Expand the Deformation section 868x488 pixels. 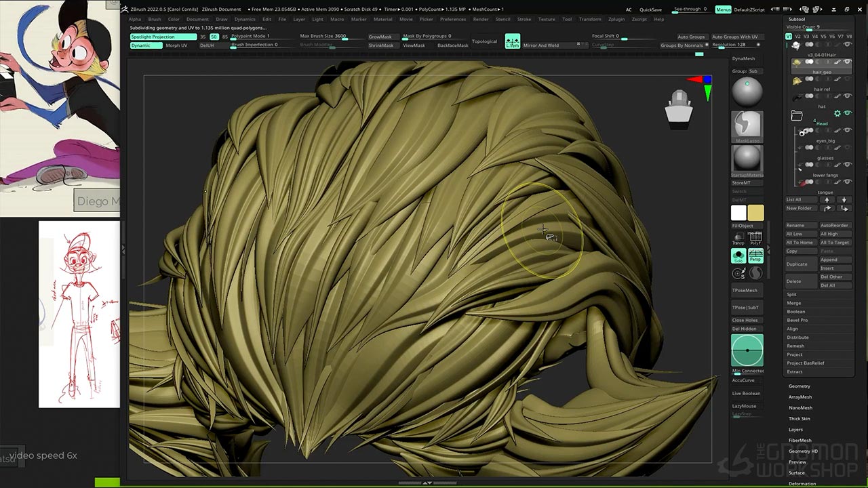(x=802, y=484)
